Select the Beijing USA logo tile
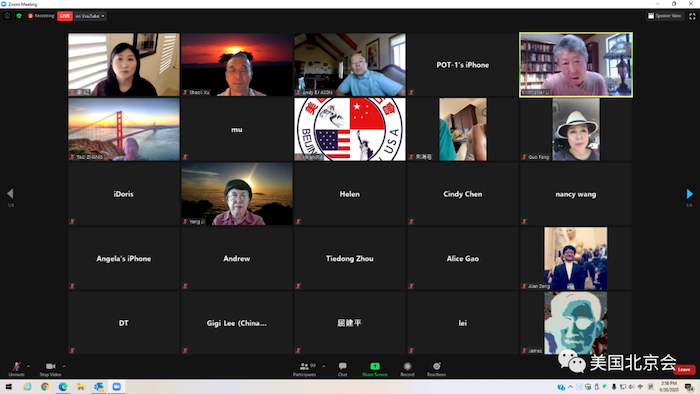 pos(350,129)
